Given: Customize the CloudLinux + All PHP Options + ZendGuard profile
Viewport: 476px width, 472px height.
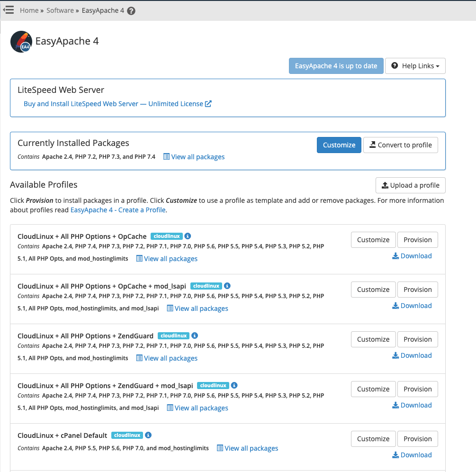Looking at the screenshot, I should pos(373,340).
